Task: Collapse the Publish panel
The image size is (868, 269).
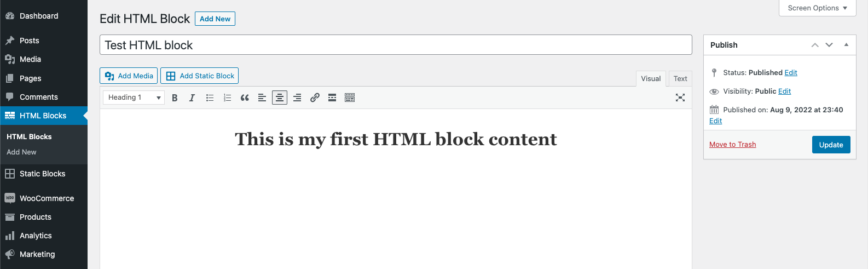Action: click(x=846, y=45)
